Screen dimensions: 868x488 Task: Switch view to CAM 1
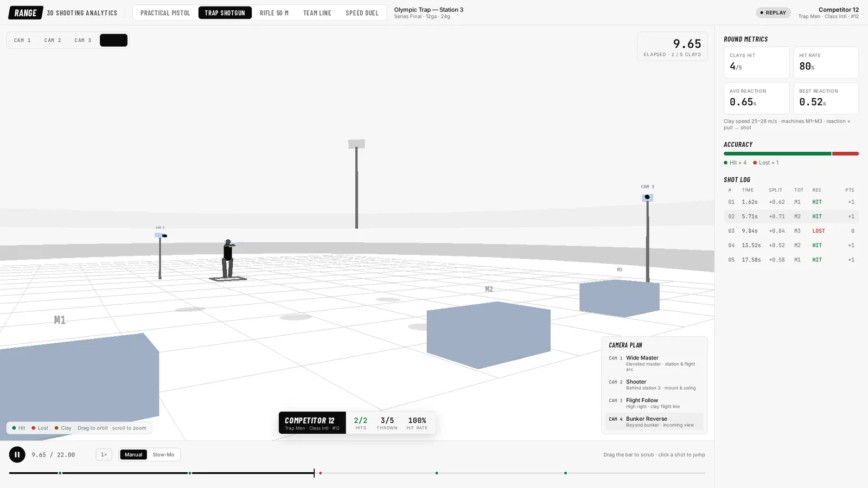[x=22, y=40]
